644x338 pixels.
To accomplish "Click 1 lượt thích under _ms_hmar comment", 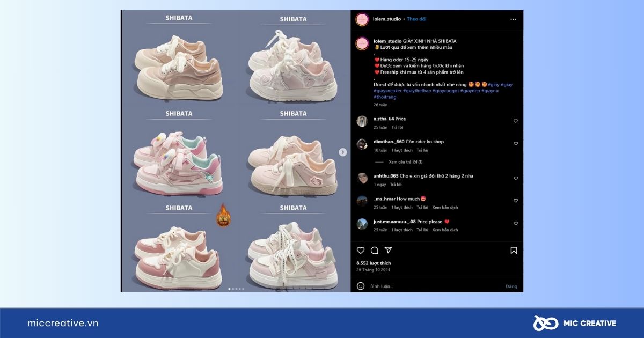I will click(402, 207).
